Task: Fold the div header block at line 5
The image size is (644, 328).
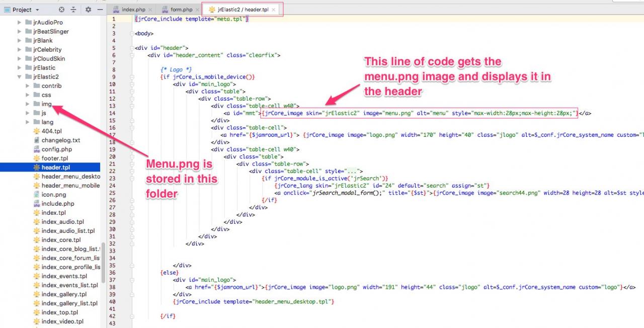Action: point(132,48)
